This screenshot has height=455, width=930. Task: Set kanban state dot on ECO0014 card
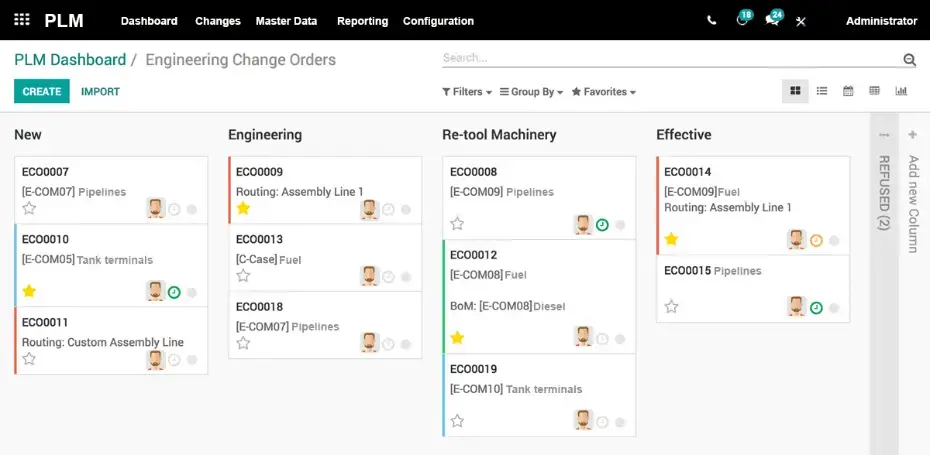click(834, 240)
